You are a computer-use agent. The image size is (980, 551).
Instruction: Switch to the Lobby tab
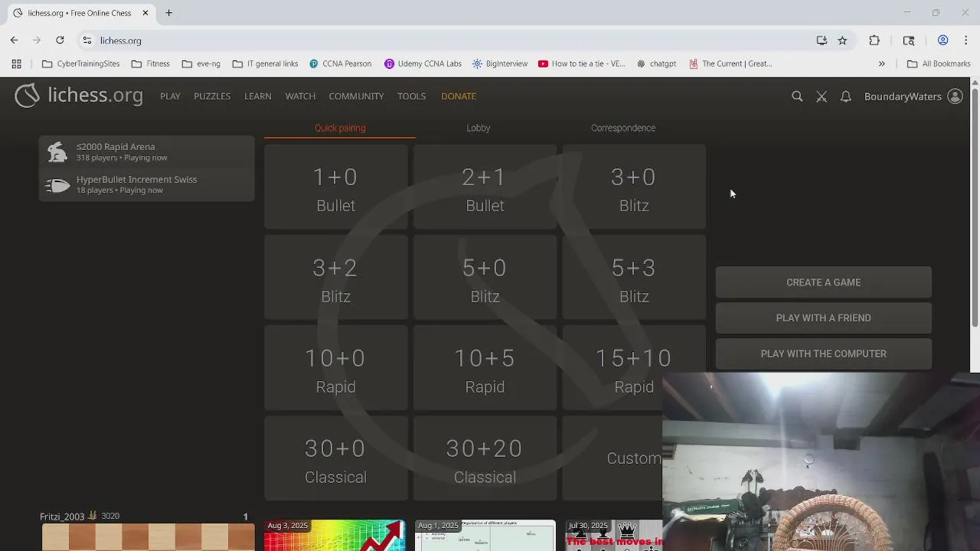click(x=479, y=128)
